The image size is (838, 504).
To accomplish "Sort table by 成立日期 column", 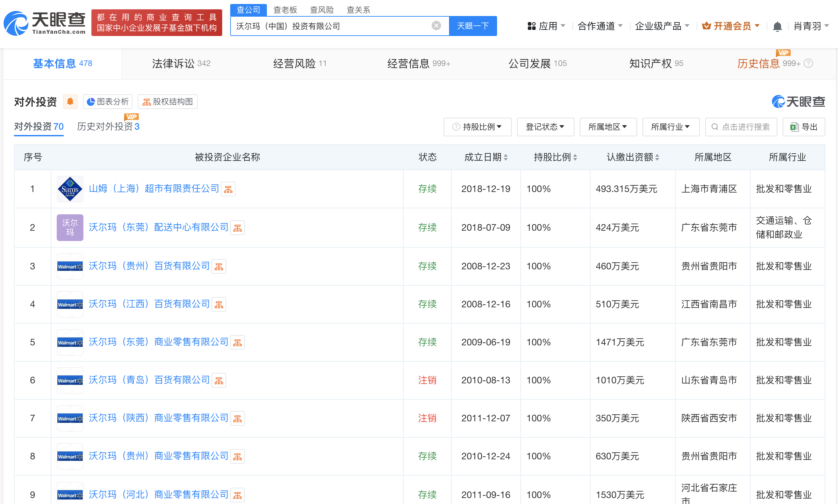I will (x=486, y=157).
